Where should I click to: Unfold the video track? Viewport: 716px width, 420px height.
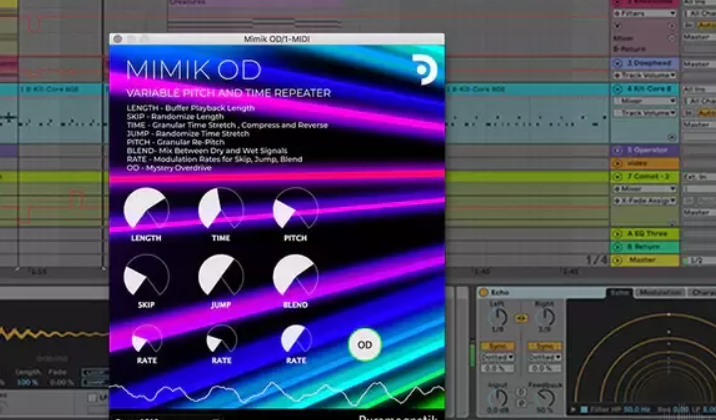coord(617,163)
